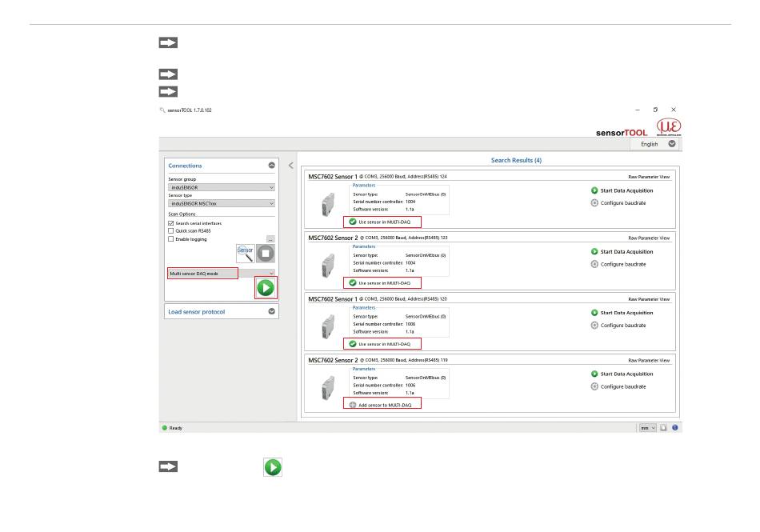760x532 pixels.
Task: Select the sensor image in address 119 card
Action: pyautogui.click(x=328, y=388)
